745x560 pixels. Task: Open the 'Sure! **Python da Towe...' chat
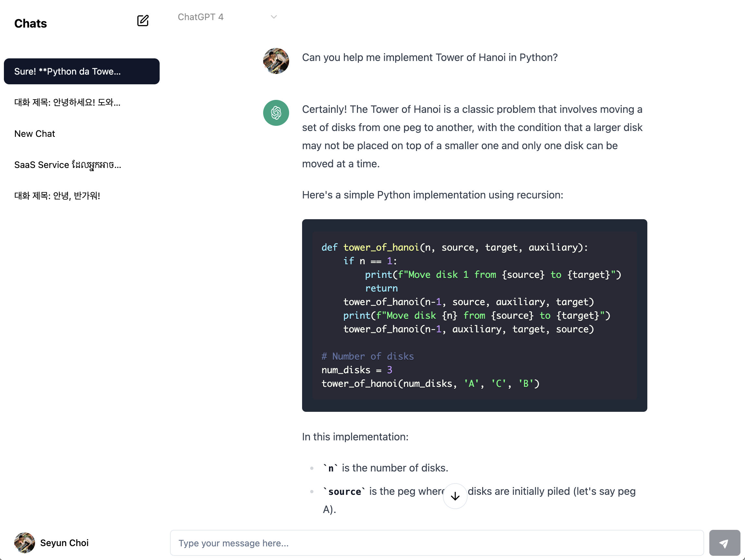tap(82, 71)
